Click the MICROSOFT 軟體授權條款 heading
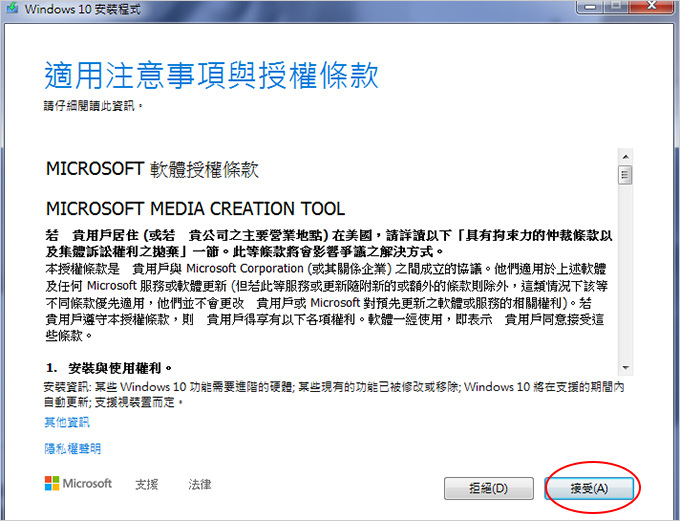 (152, 169)
